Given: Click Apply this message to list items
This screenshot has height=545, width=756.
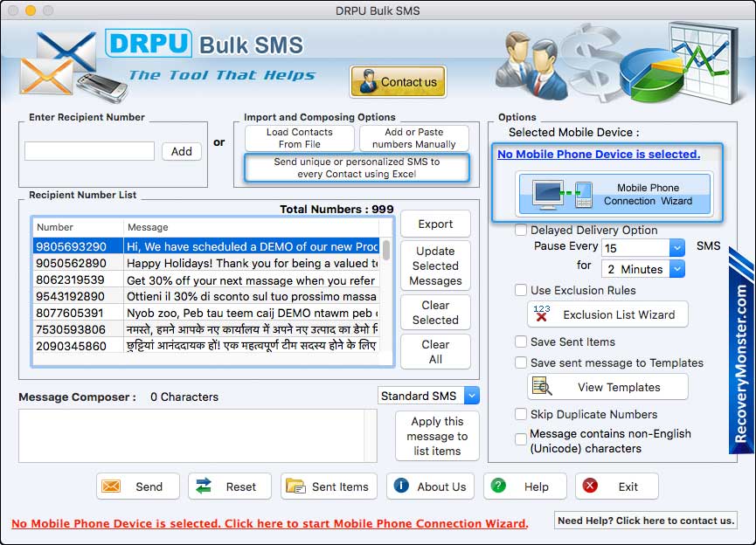Looking at the screenshot, I should (437, 436).
